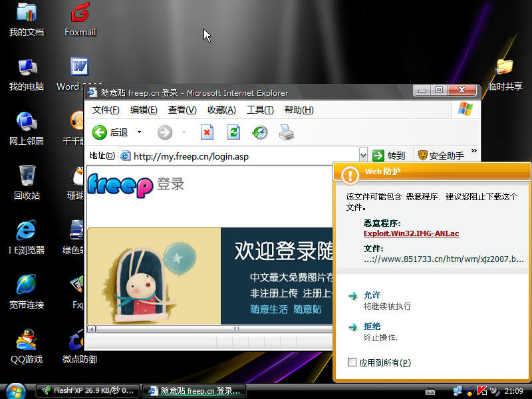Refresh the page using the green arrows icon

point(233,132)
